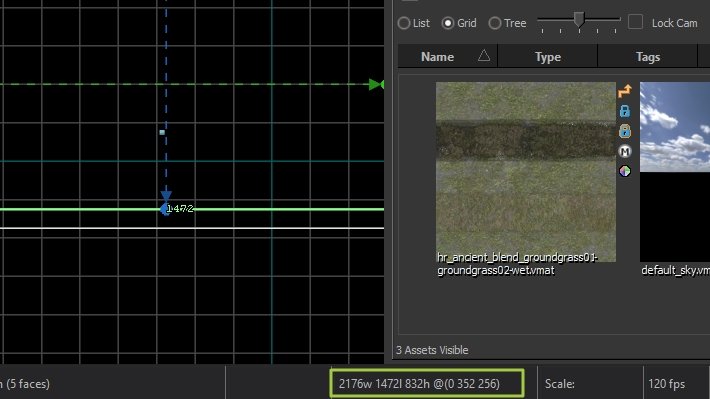Sort assets by the Name column
This screenshot has height=399, width=710.
[x=447, y=57]
